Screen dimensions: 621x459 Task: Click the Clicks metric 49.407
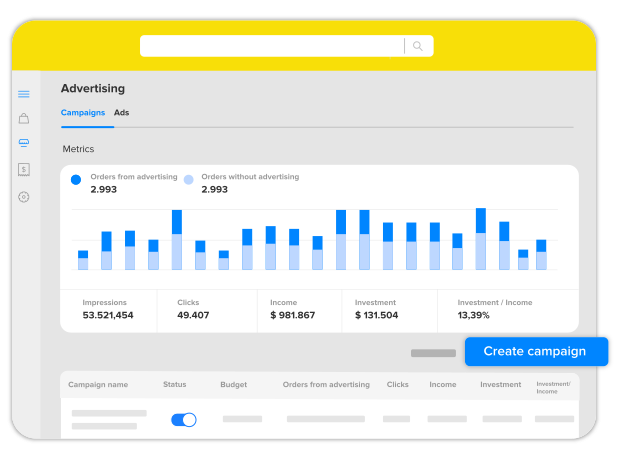click(193, 315)
